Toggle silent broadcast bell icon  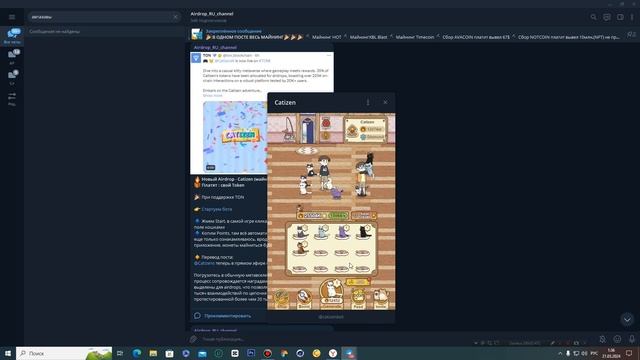click(x=602, y=339)
